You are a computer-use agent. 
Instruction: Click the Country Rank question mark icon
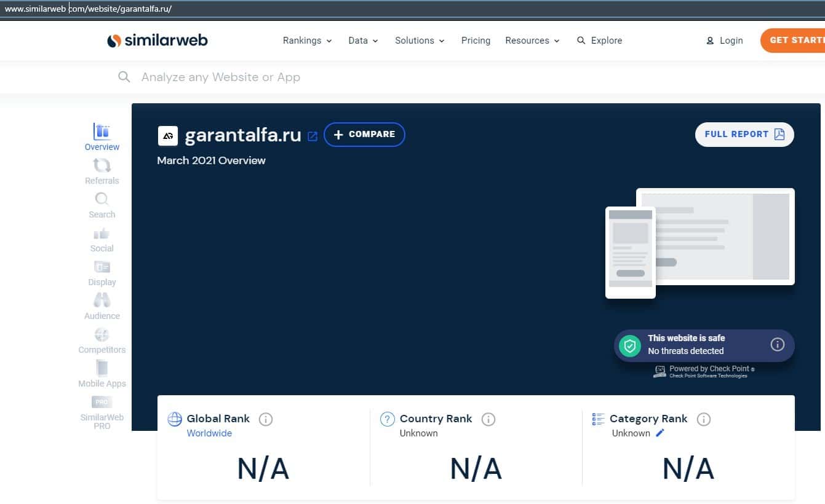click(x=388, y=419)
